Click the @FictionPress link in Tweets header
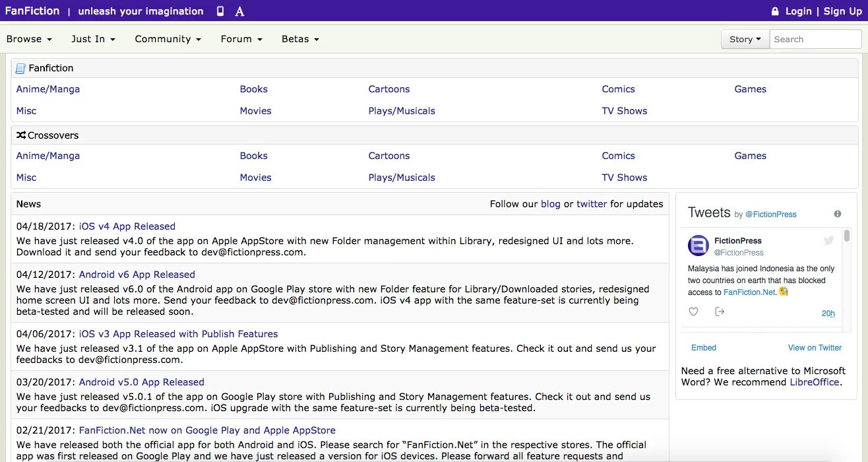The image size is (868, 462). coord(771,214)
